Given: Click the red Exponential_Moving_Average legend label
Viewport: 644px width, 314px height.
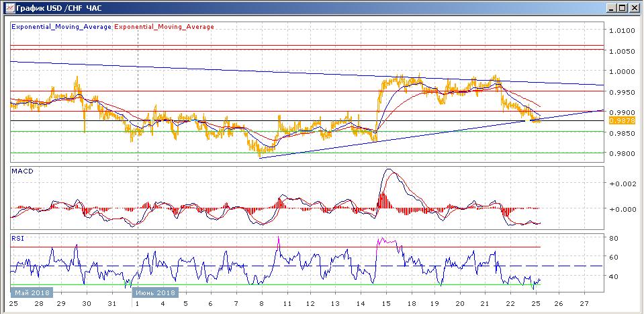Looking at the screenshot, I should (165, 27).
